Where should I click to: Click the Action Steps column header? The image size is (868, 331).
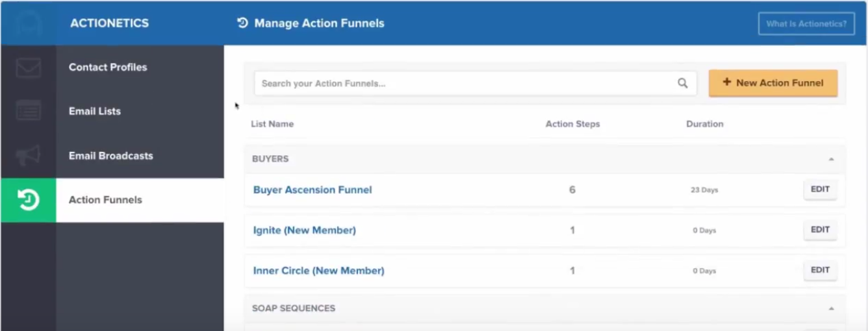(572, 124)
